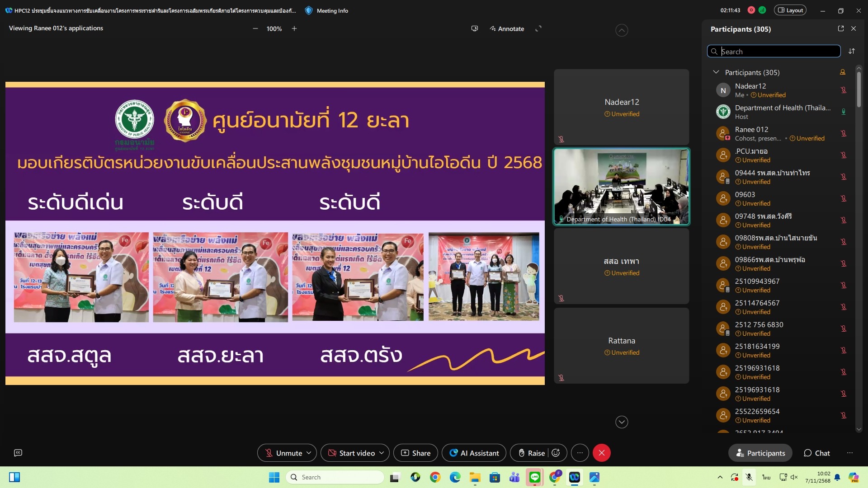Enter full screen for shared content
Screen dimensions: 868x488
pyautogui.click(x=538, y=28)
